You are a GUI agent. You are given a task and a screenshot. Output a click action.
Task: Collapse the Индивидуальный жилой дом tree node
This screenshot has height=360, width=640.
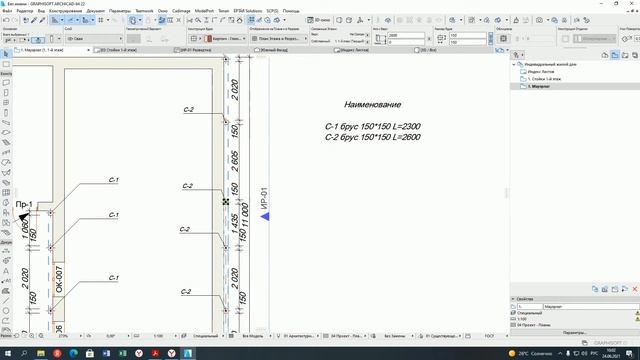tap(514, 64)
